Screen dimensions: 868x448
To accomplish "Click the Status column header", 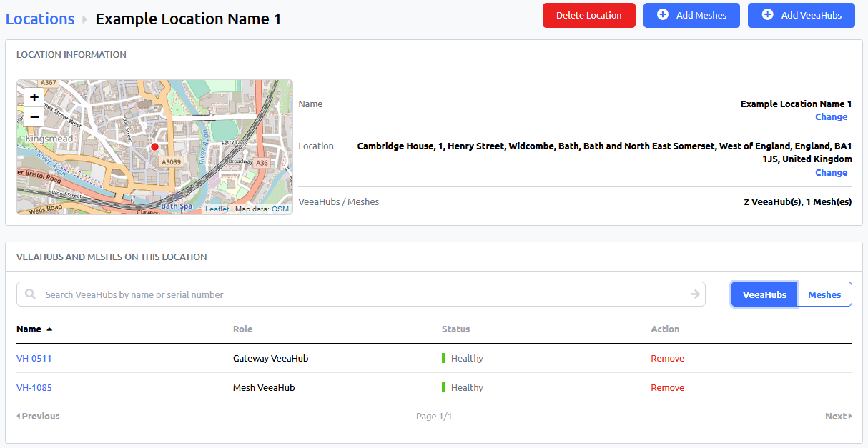I will click(456, 329).
